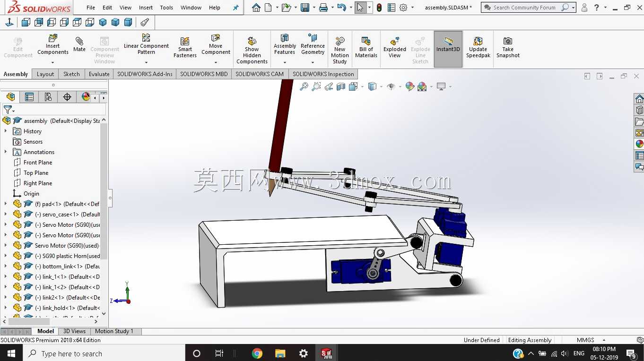644x361 pixels.
Task: Switch to the Evaluate tab
Action: [99, 74]
